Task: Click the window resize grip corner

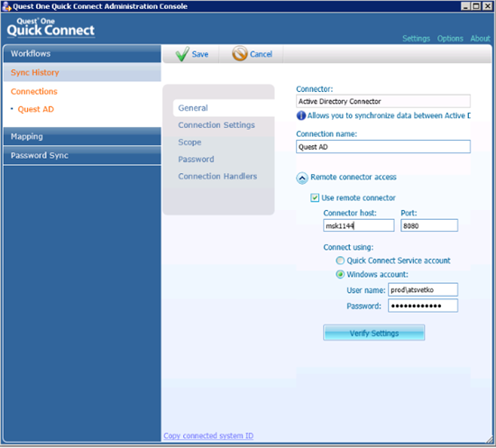Action: tap(491, 440)
